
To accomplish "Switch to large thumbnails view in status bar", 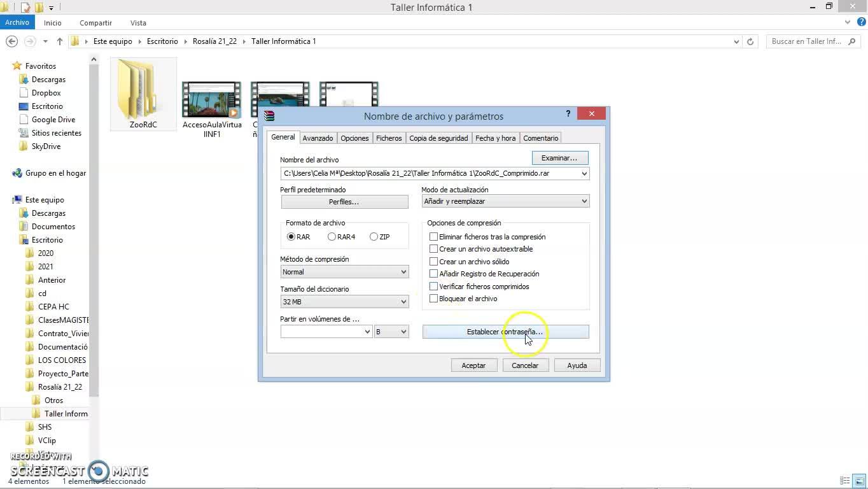I will point(858,481).
